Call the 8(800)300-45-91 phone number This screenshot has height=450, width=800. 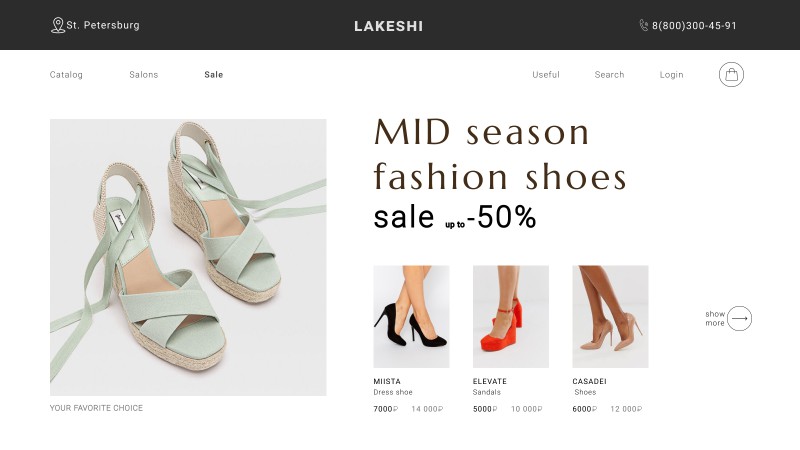point(694,26)
